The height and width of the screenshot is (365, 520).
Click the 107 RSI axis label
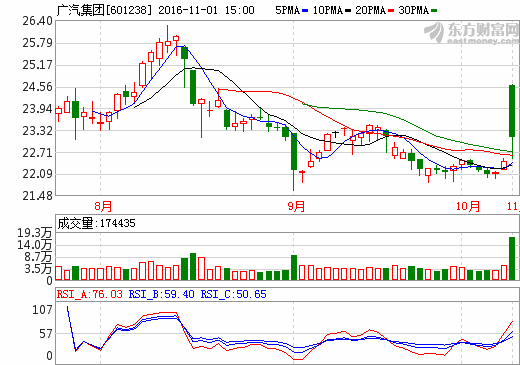(42, 310)
